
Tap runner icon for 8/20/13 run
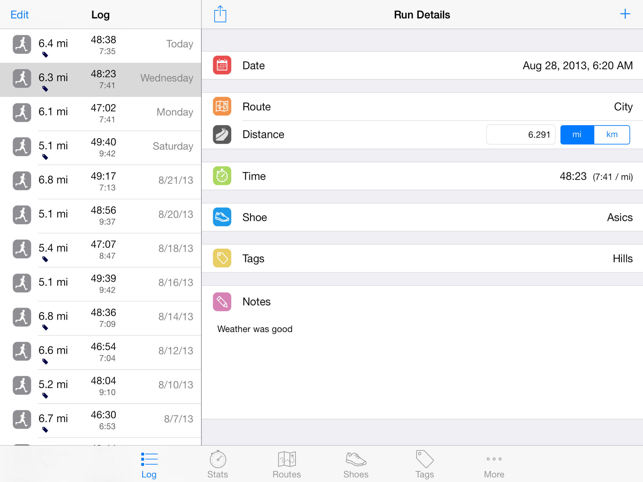[x=22, y=215]
